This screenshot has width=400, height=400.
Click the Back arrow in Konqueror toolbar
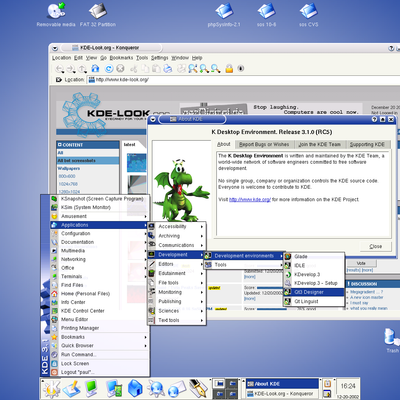60,69
